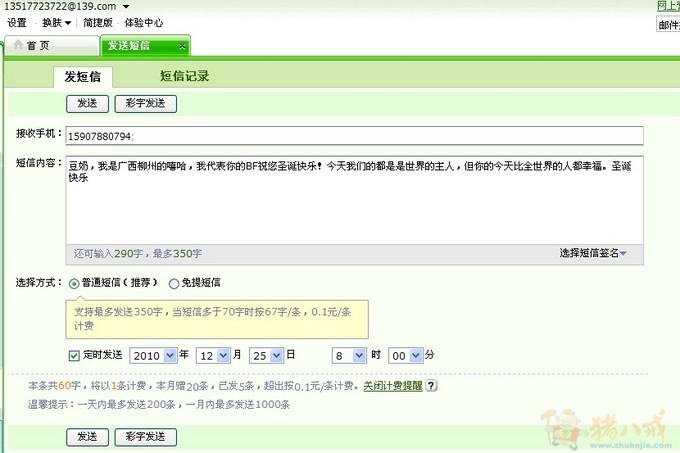Click the 温馨提示 daily limit text
The height and width of the screenshot is (453, 680).
pos(159,404)
